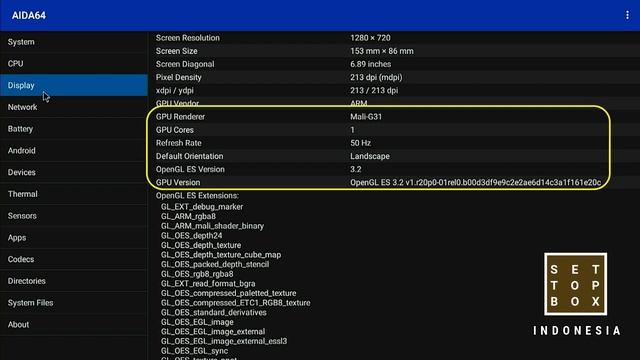Select the GL_OES_EGL_image_external extension row
The image size is (640, 360).
click(213, 332)
